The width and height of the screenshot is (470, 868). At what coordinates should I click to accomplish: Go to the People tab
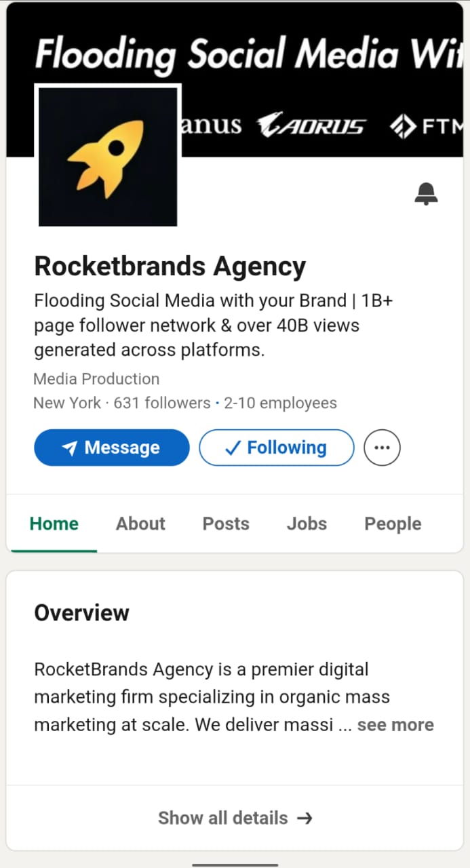pyautogui.click(x=393, y=524)
